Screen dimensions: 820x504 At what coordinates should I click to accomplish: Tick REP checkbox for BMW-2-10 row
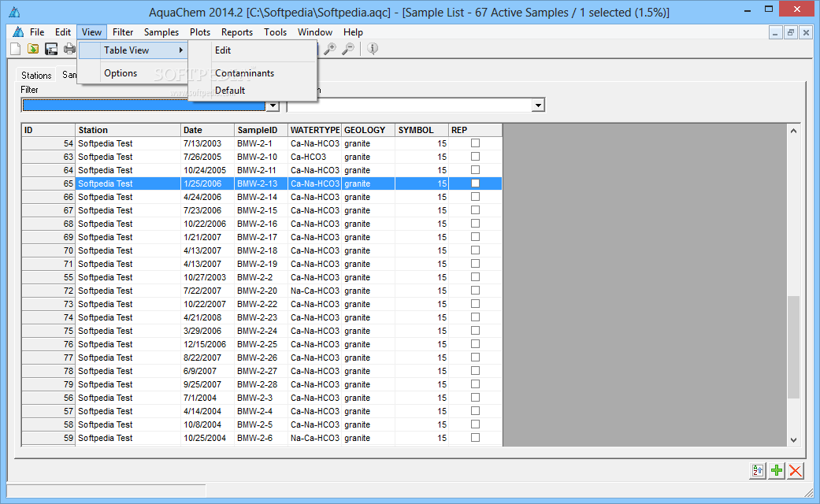pos(475,157)
